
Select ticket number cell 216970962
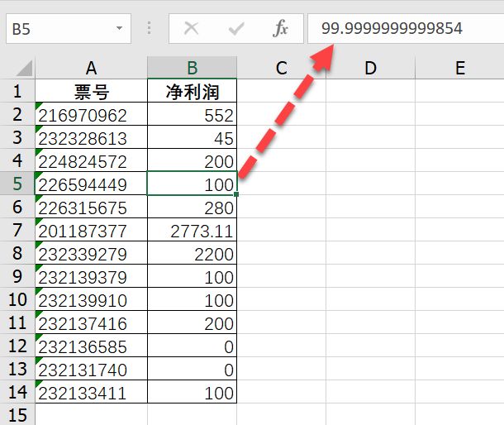[x=91, y=115]
